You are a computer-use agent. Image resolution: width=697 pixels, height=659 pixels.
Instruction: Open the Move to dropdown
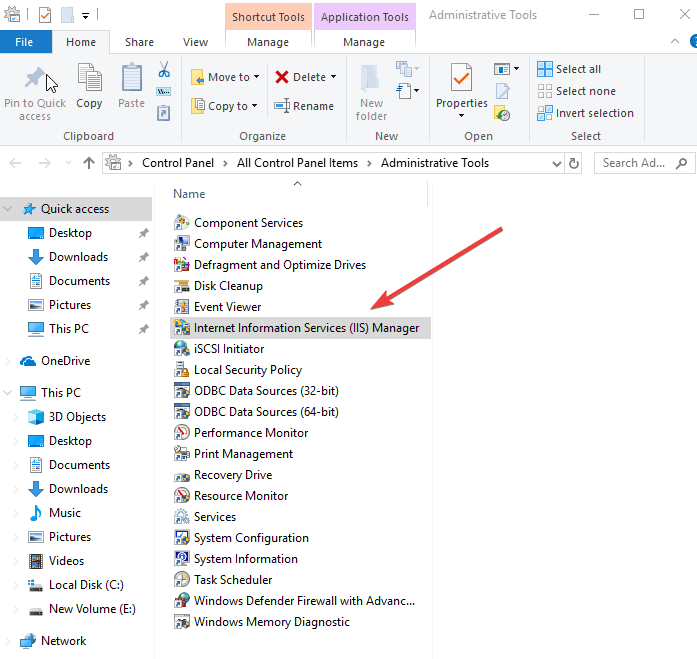click(x=227, y=77)
